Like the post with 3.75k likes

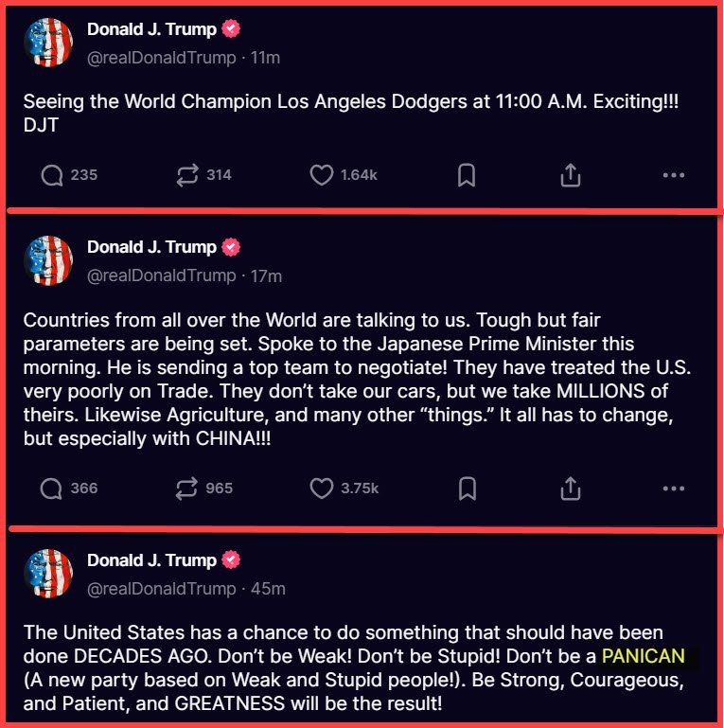[322, 488]
